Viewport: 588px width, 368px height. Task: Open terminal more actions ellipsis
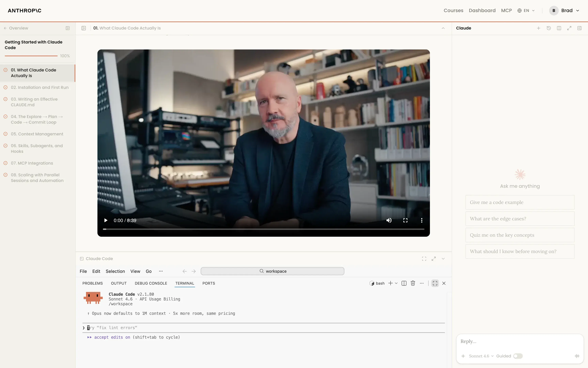coord(422,283)
